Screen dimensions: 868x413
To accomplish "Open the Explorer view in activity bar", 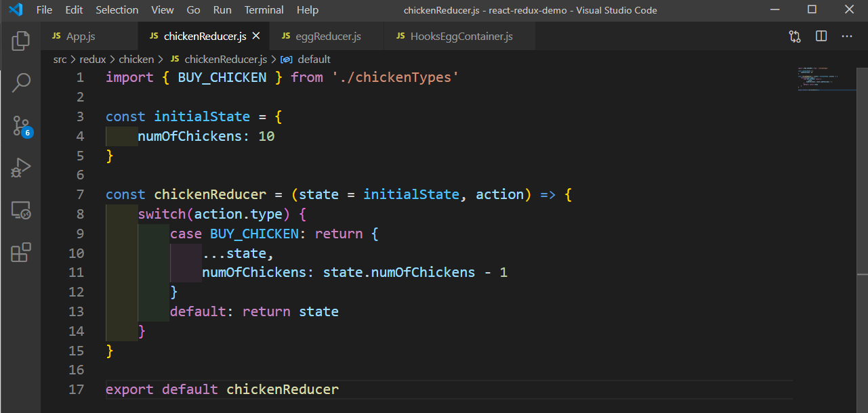I will coord(20,41).
